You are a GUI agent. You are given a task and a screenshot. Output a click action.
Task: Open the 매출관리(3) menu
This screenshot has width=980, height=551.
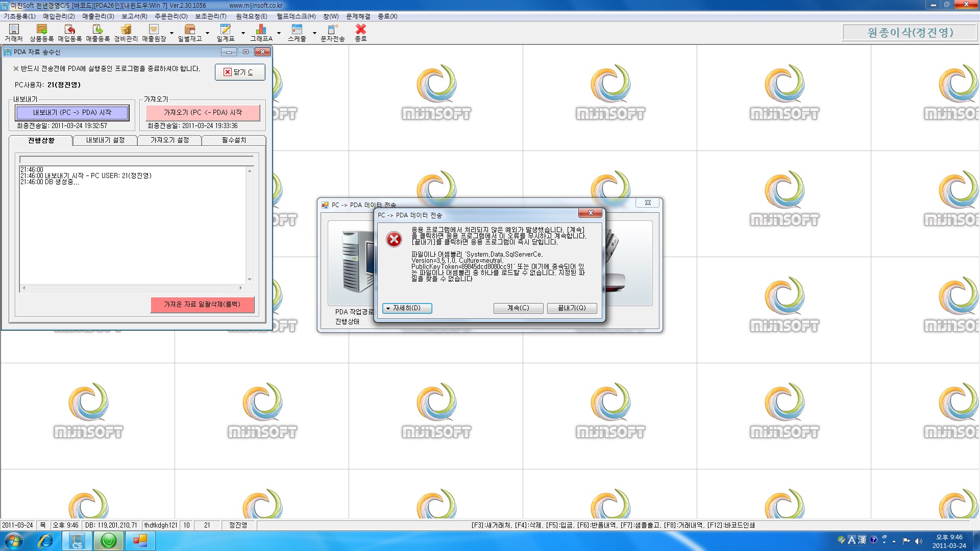pos(98,16)
